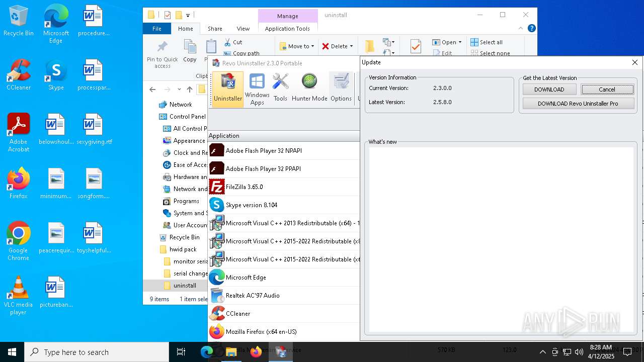This screenshot has height=362, width=644.
Task: Click DOWNLOAD Revo Uninstaller Pro button
Action: (x=578, y=104)
